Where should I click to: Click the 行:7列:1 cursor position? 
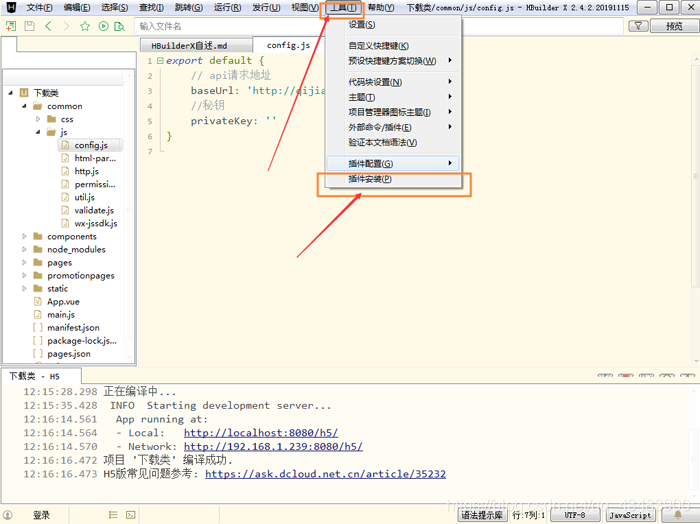coord(529,515)
